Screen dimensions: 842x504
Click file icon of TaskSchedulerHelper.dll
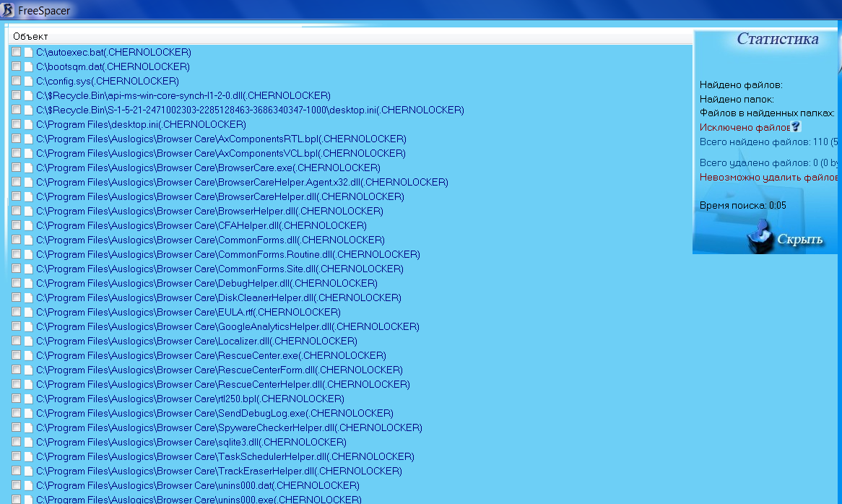[x=28, y=457]
